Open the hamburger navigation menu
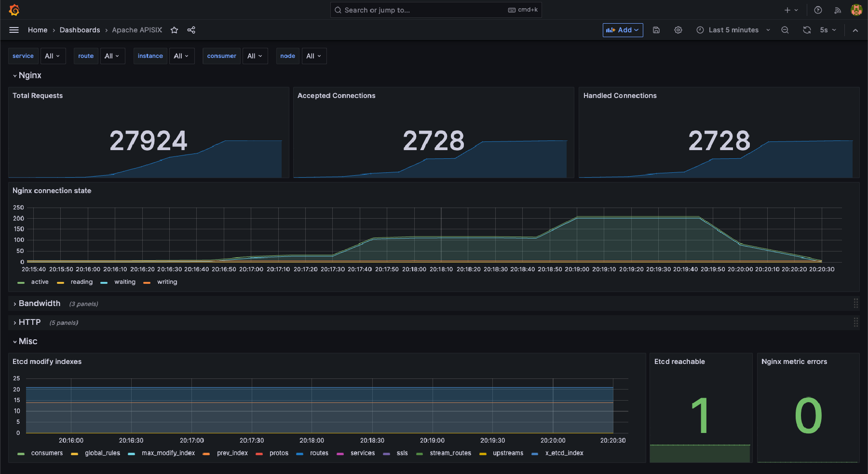 pyautogui.click(x=14, y=30)
